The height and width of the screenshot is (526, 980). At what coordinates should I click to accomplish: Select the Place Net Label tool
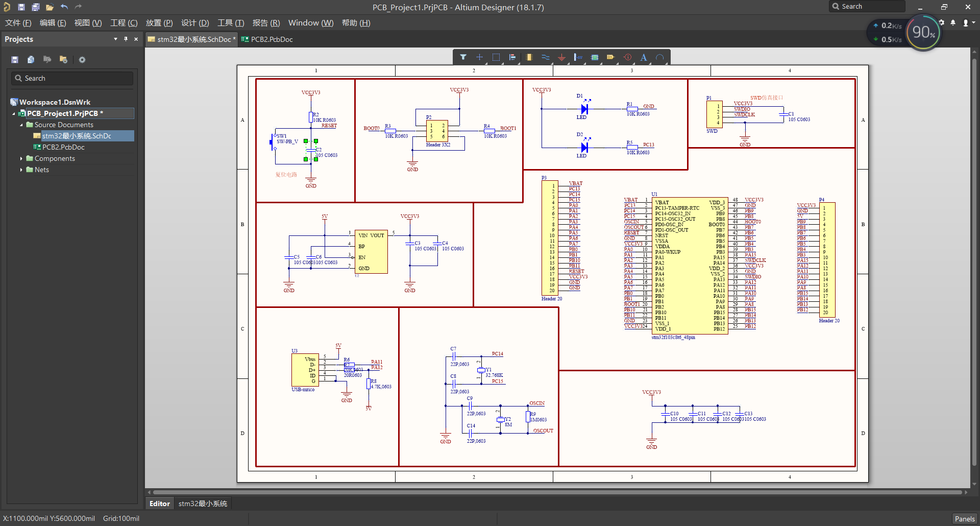coord(578,57)
